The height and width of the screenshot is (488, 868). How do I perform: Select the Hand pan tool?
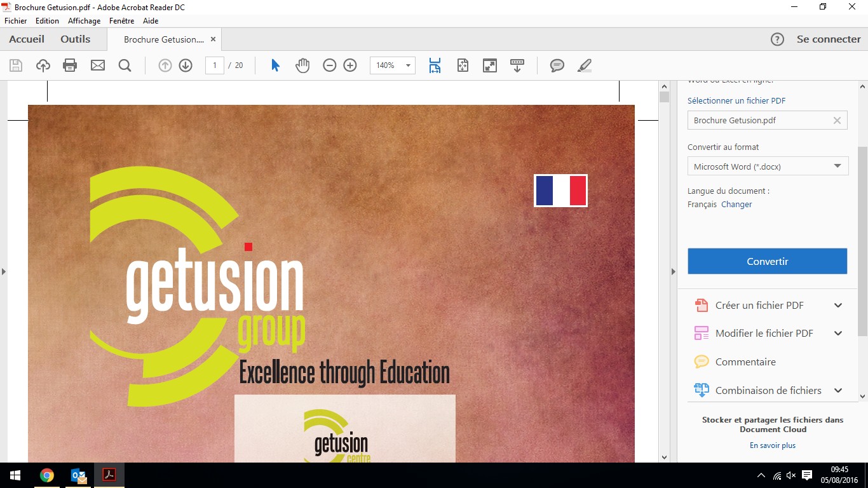click(x=302, y=65)
